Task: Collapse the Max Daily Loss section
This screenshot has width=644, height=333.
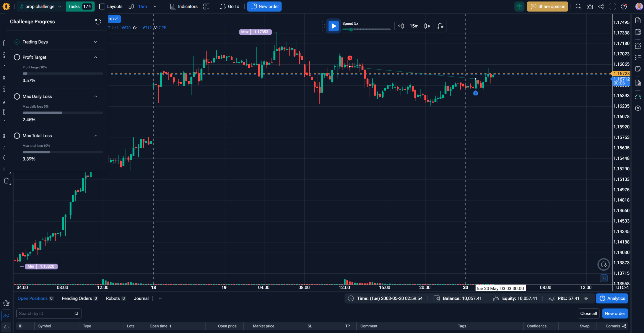Action: pyautogui.click(x=96, y=97)
